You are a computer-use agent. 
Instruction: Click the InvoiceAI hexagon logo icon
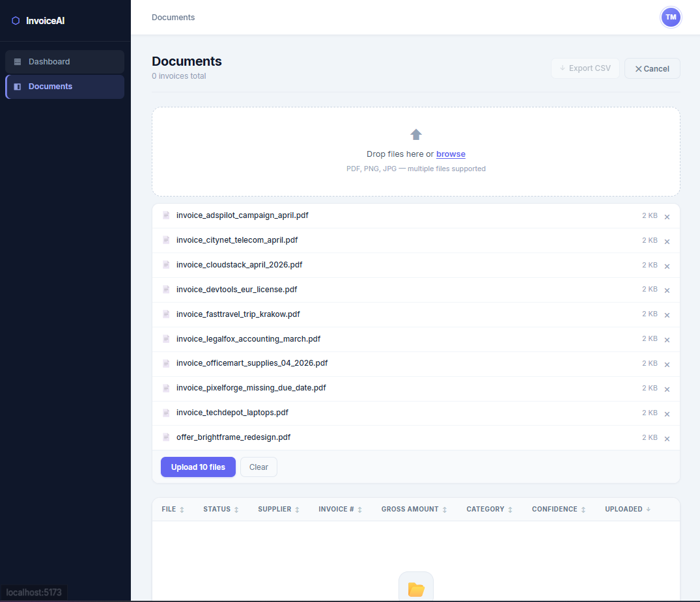[16, 21]
